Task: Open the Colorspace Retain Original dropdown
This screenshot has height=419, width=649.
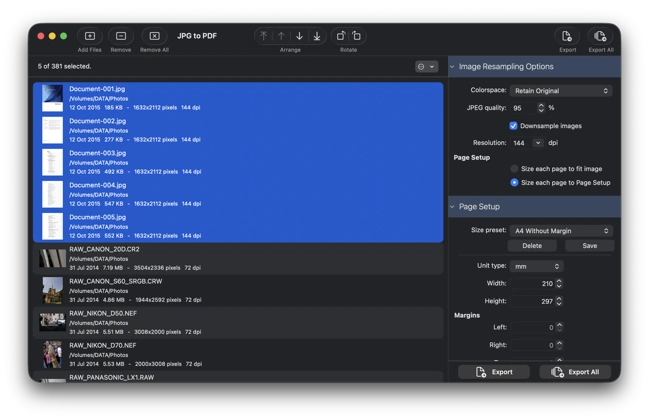Action: click(561, 91)
